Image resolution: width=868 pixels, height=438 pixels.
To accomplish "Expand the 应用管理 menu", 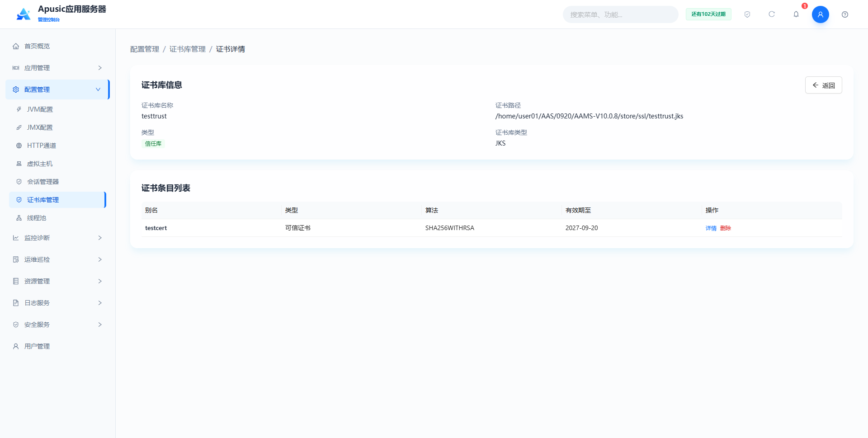I will click(57, 68).
